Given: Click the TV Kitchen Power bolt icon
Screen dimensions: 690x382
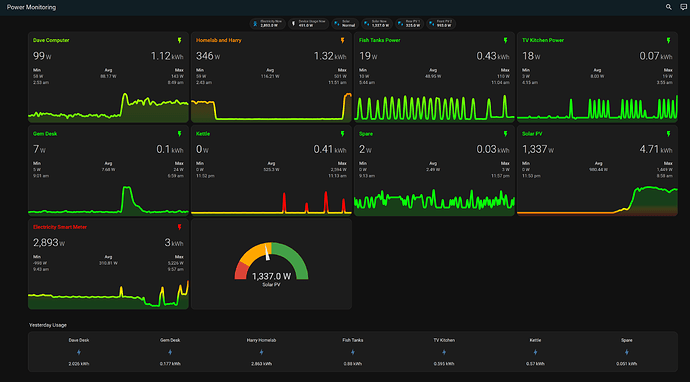Looking at the screenshot, I should [668, 40].
